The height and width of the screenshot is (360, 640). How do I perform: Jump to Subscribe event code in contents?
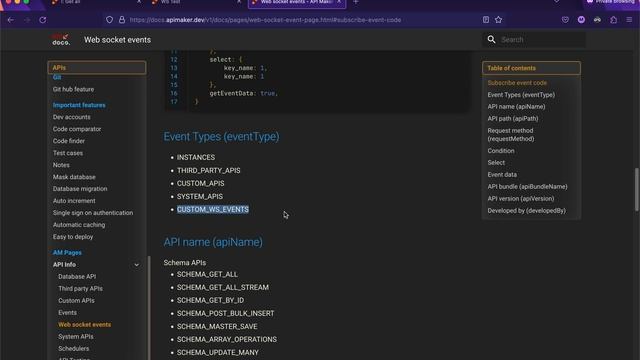(x=517, y=83)
